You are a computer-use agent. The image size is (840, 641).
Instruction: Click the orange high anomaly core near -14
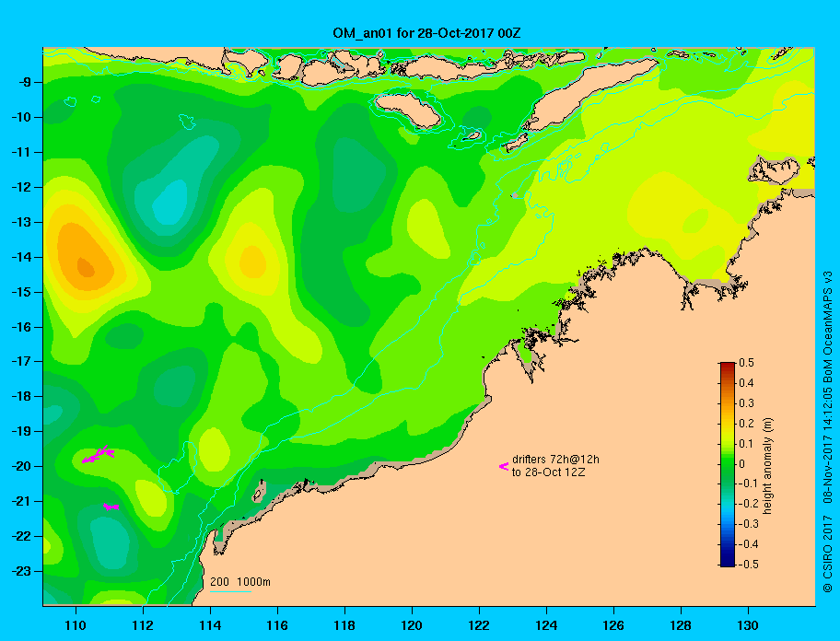pos(85,266)
